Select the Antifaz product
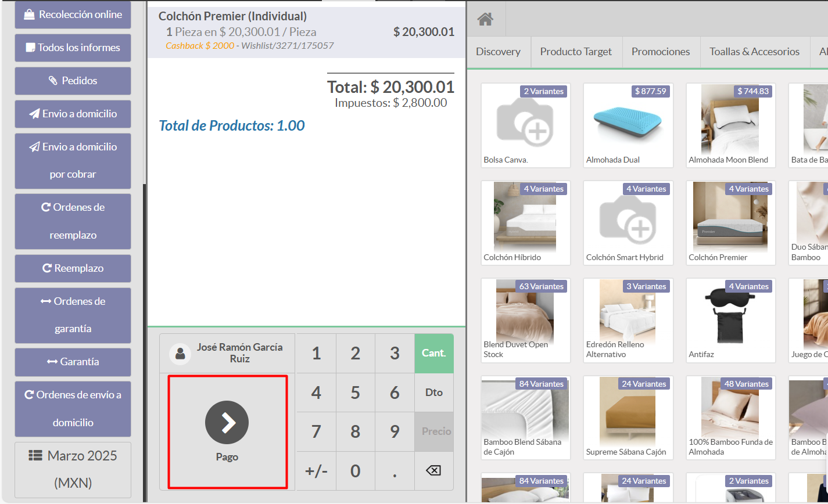 [731, 321]
